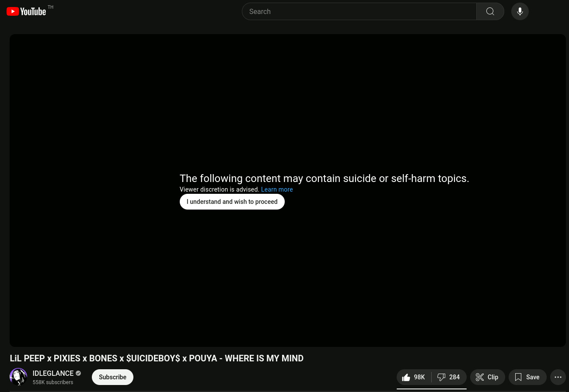Image resolution: width=569 pixels, height=392 pixels.
Task: Click the magnifier search button
Action: click(490, 11)
